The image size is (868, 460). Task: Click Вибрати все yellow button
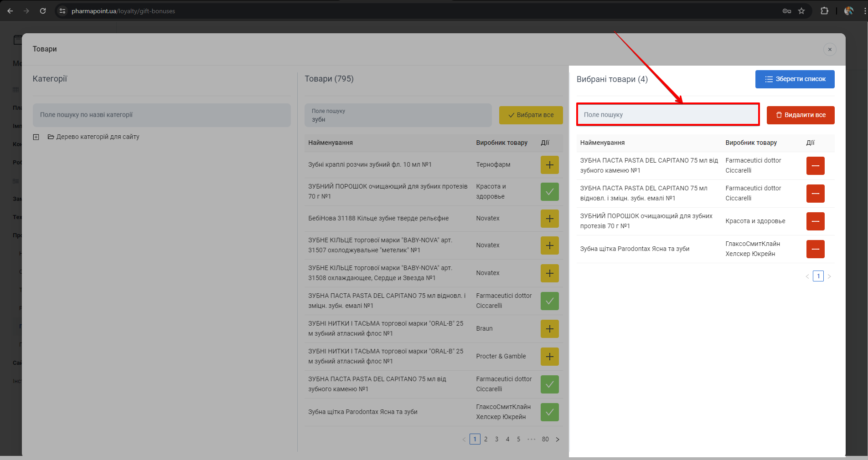[531, 115]
